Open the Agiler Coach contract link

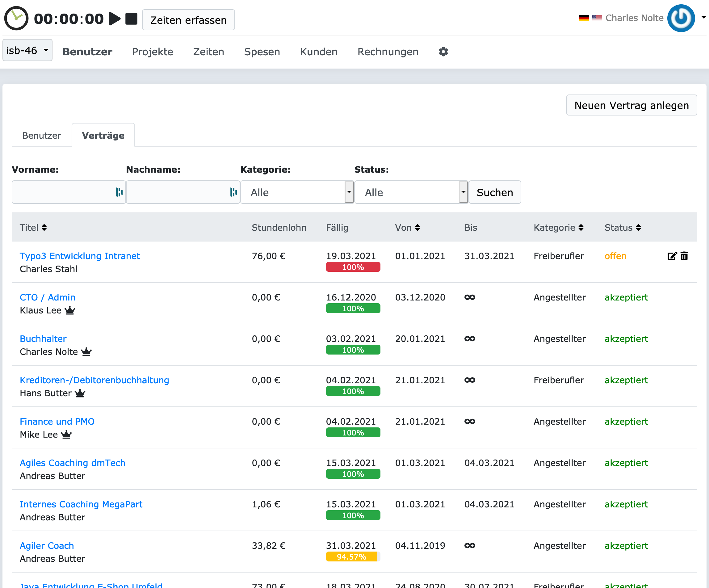(x=47, y=545)
